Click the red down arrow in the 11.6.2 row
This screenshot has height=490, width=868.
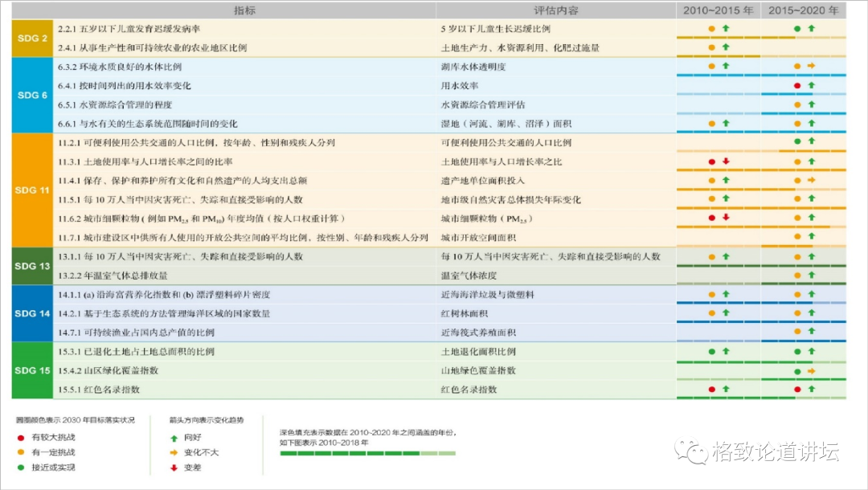pyautogui.click(x=726, y=218)
